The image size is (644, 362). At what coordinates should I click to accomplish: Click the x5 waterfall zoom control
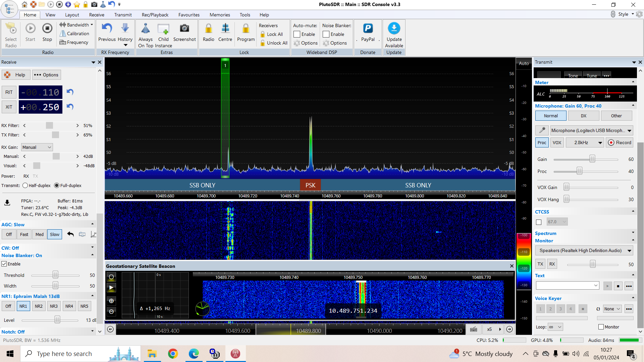point(489,329)
